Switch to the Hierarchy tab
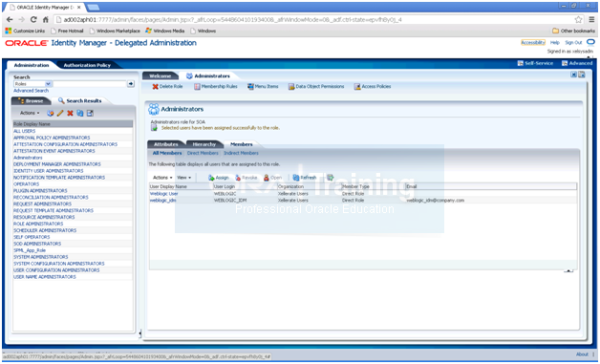The width and height of the screenshot is (600, 364). 204,144
